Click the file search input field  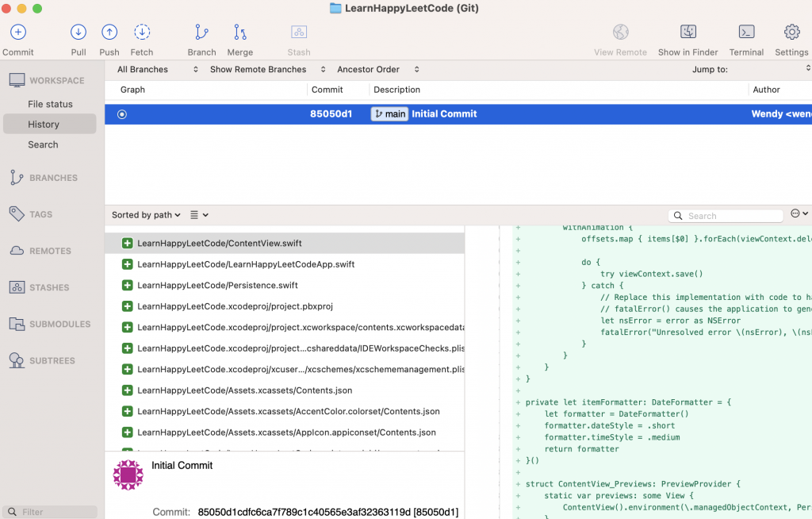(726, 216)
